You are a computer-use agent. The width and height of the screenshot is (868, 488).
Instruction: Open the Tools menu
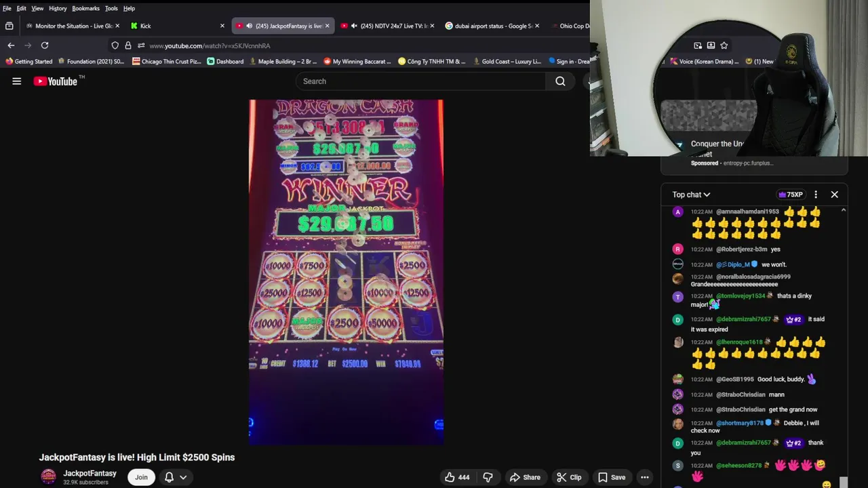point(111,8)
